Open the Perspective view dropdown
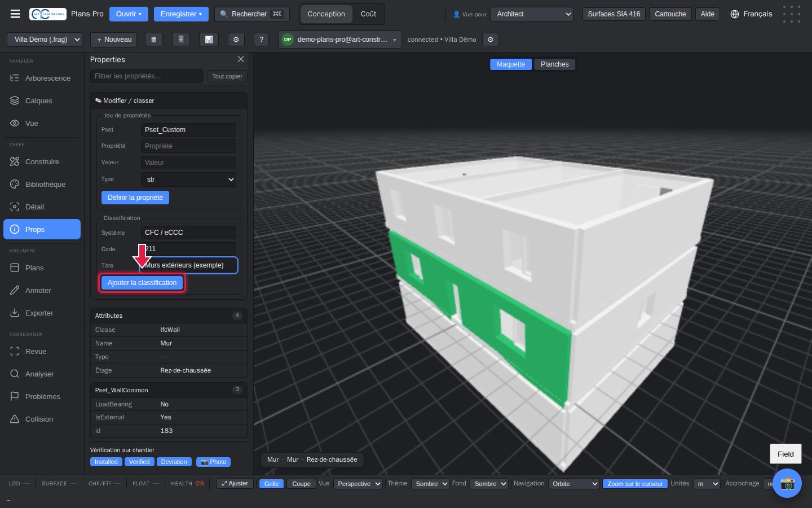 pyautogui.click(x=358, y=484)
